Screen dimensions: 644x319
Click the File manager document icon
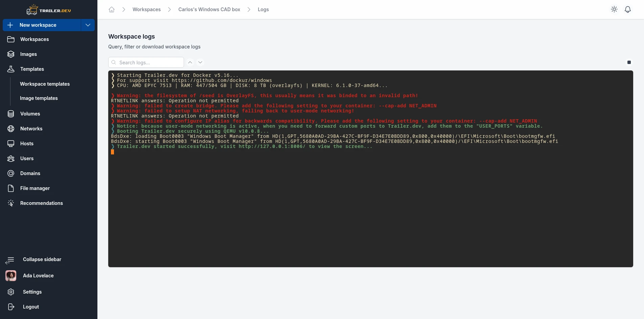(11, 188)
